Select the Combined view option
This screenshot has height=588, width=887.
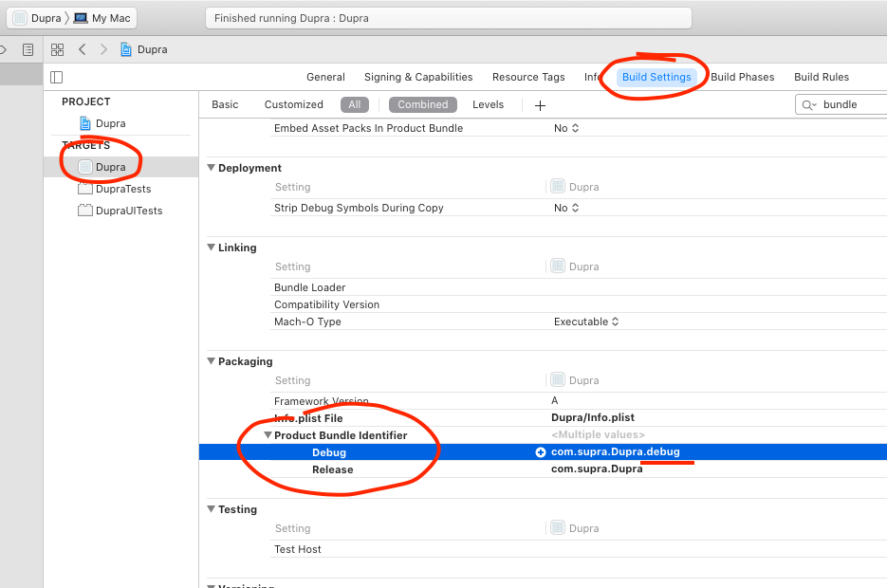422,104
